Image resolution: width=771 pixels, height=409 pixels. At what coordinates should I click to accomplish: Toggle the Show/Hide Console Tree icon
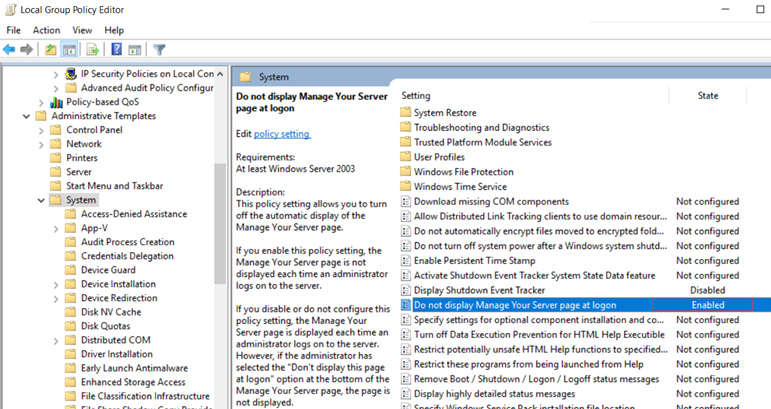69,49
